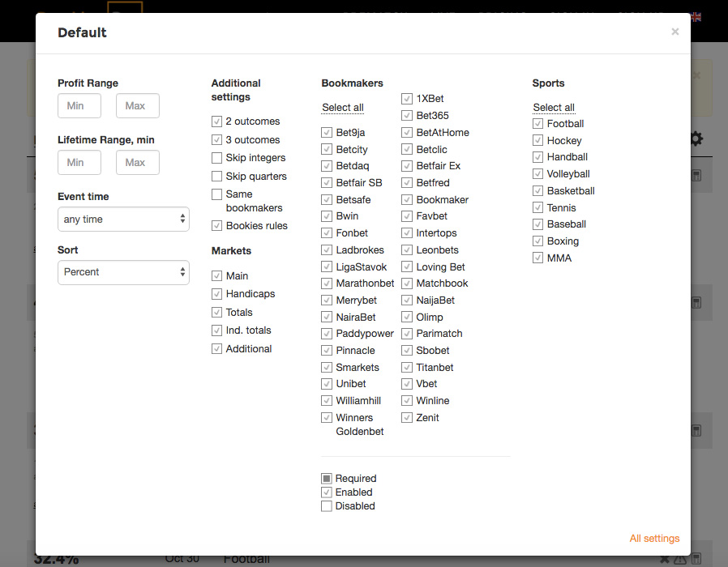Screen dimensions: 728x567
Task: Check the Disabled filter checkbox
Action: click(x=327, y=506)
